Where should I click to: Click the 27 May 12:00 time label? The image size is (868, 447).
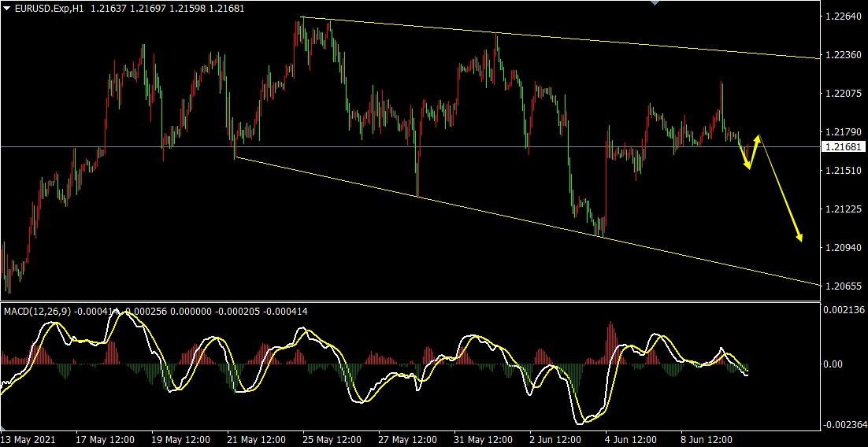pos(408,440)
